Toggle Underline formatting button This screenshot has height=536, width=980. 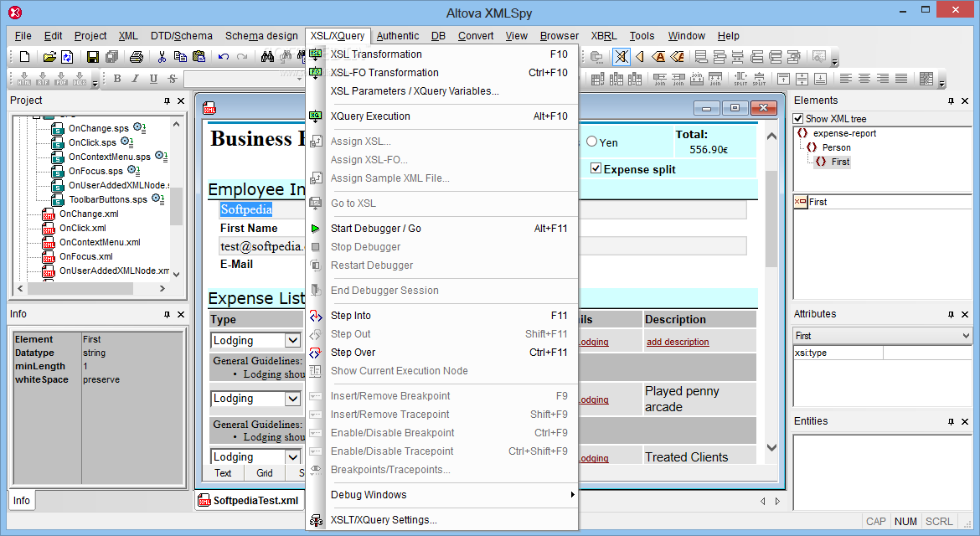coord(154,78)
